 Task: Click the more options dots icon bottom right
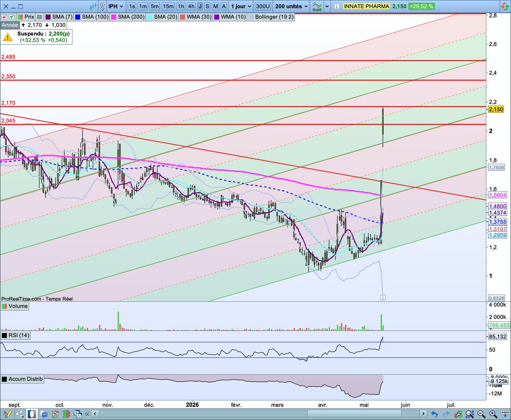click(x=505, y=414)
